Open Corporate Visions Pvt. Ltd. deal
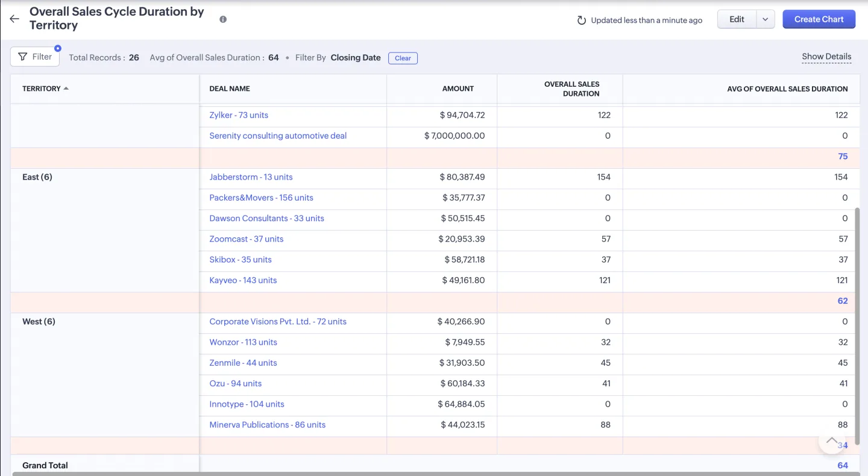The width and height of the screenshot is (868, 476). [x=278, y=322]
